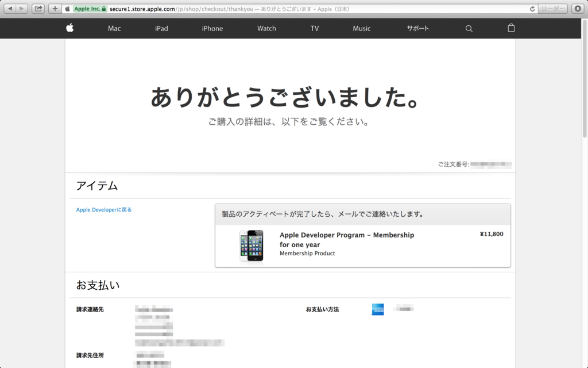The width and height of the screenshot is (588, 368).
Task: Open the iPad menu item
Action: point(161,29)
